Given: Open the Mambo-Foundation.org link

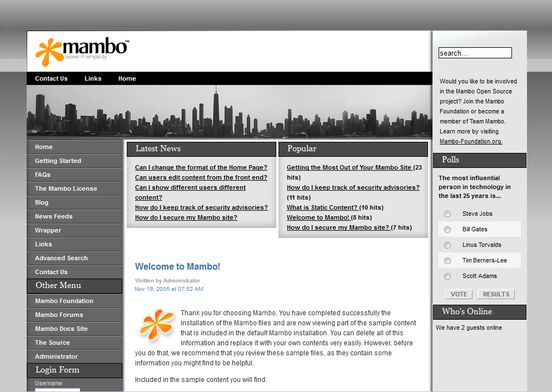Looking at the screenshot, I should [471, 141].
